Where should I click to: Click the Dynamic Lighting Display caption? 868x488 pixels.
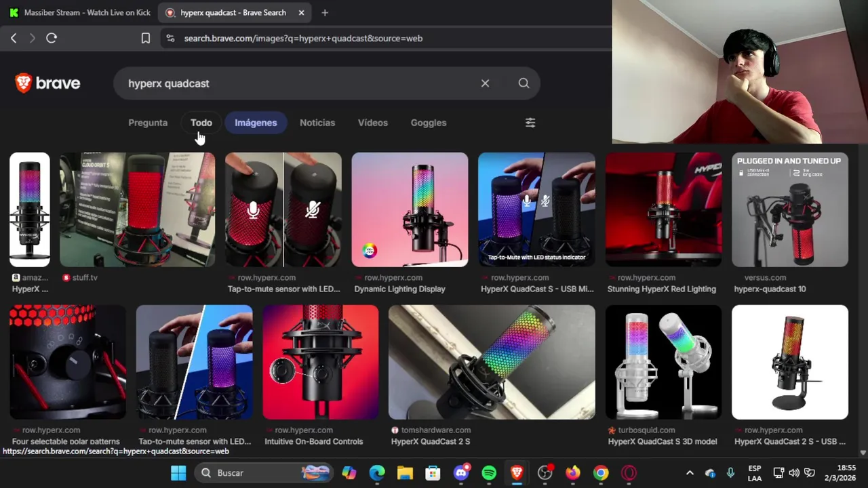coord(399,289)
